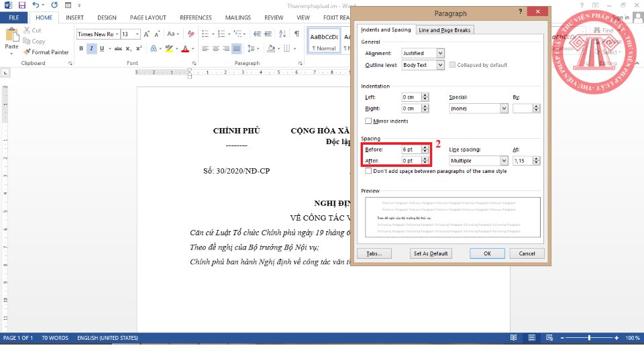Apply yellow text highlight color
The image size is (644, 362).
coord(169,48)
